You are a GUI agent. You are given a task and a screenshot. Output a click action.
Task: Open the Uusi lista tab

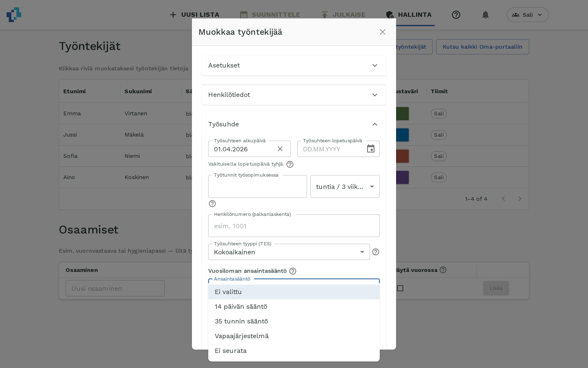194,15
